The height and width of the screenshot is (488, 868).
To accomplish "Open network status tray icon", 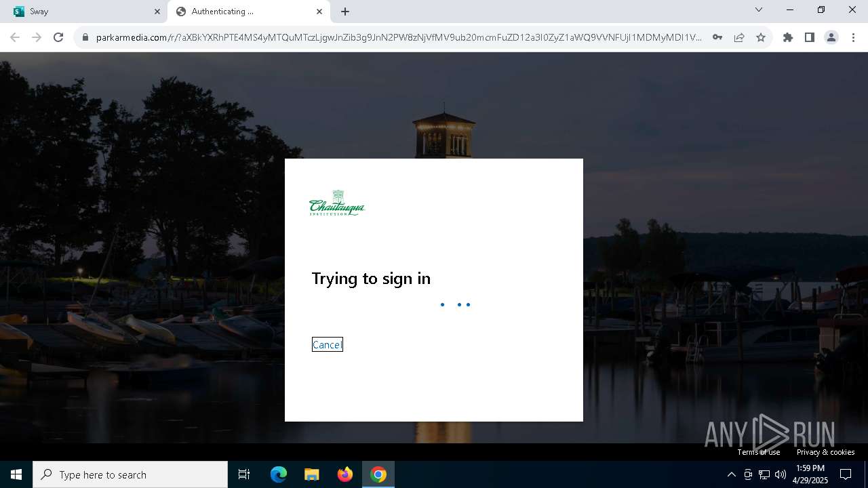I will click(764, 474).
